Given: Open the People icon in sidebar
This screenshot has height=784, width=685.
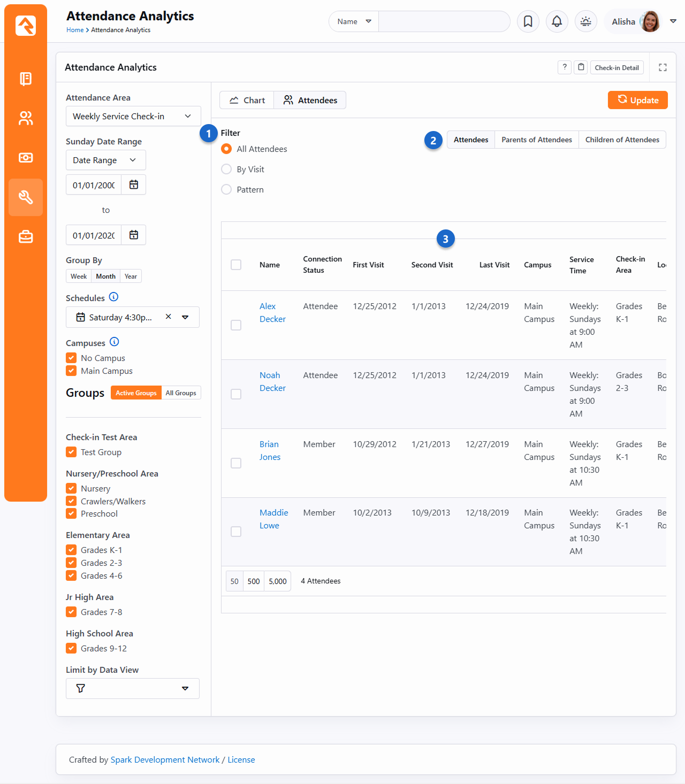Looking at the screenshot, I should tap(26, 118).
